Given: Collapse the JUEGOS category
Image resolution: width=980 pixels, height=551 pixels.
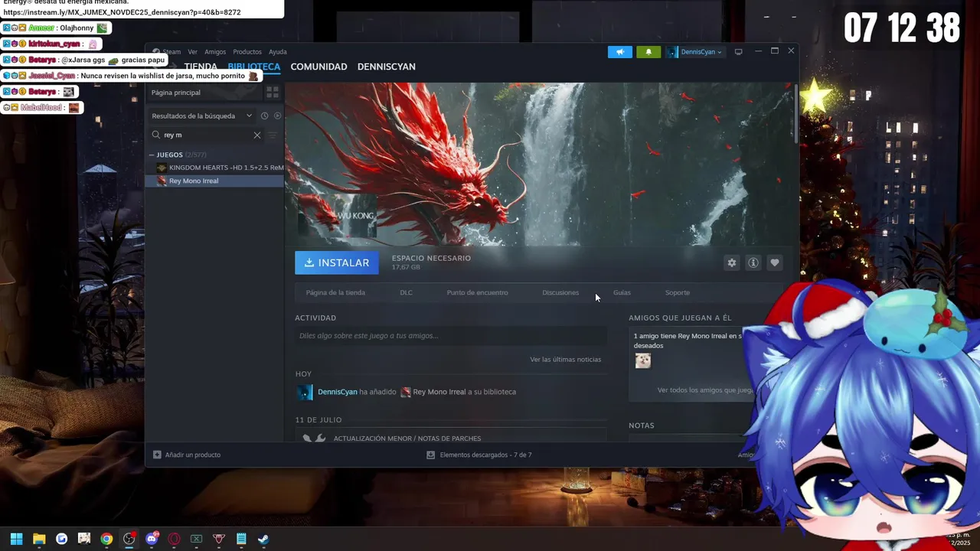Looking at the screenshot, I should pos(152,155).
